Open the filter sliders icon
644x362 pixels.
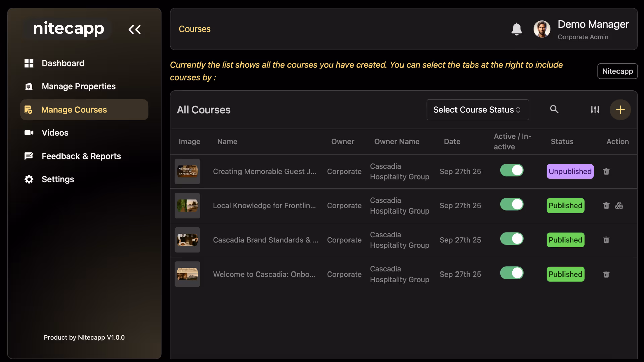[595, 110]
